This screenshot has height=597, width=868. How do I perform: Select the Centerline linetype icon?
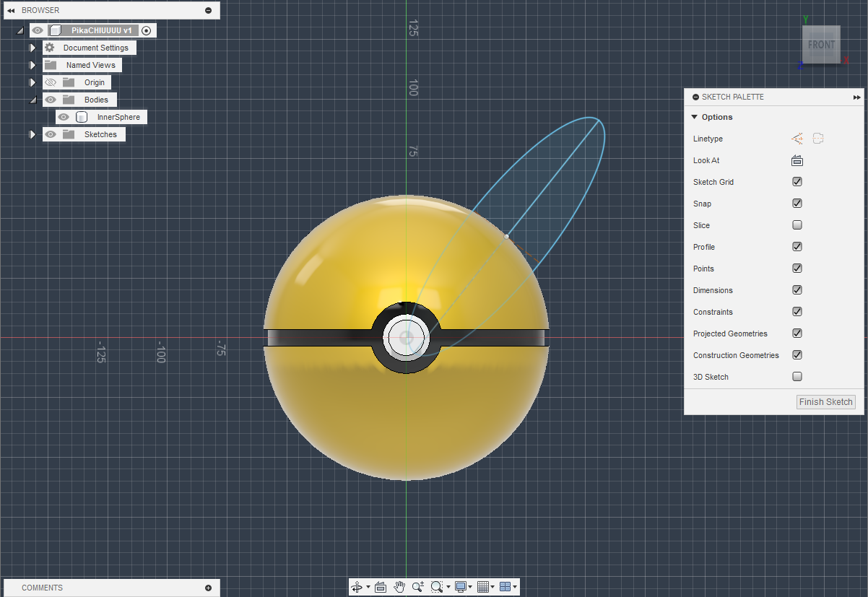point(818,139)
